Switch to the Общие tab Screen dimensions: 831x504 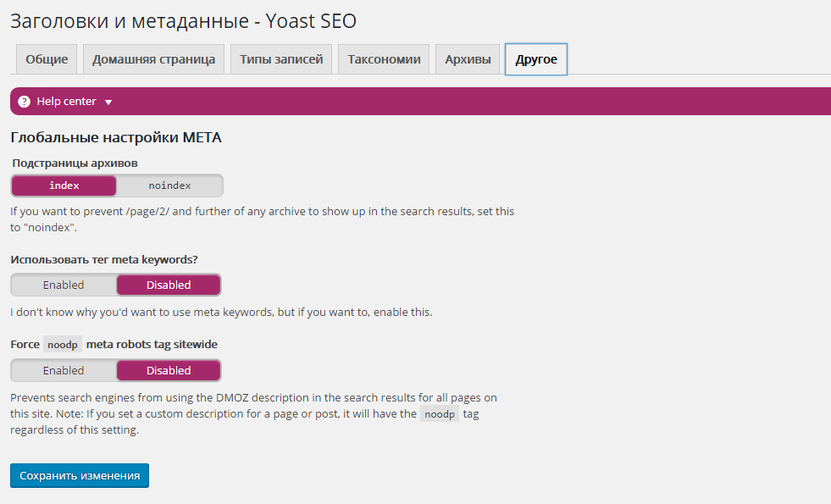point(47,58)
